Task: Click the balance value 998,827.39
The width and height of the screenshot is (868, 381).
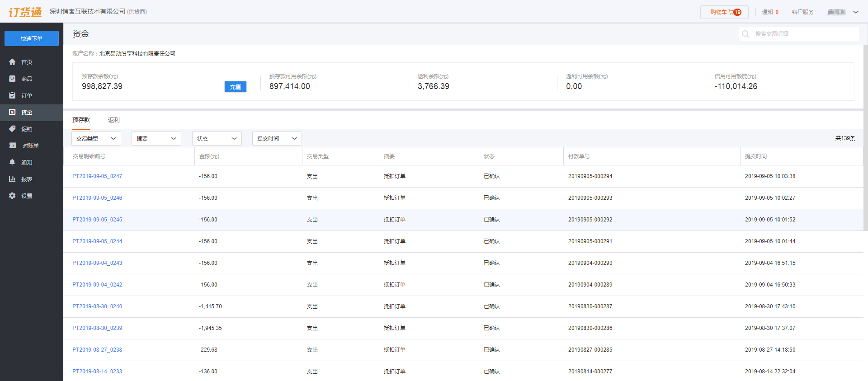Action: pos(102,86)
